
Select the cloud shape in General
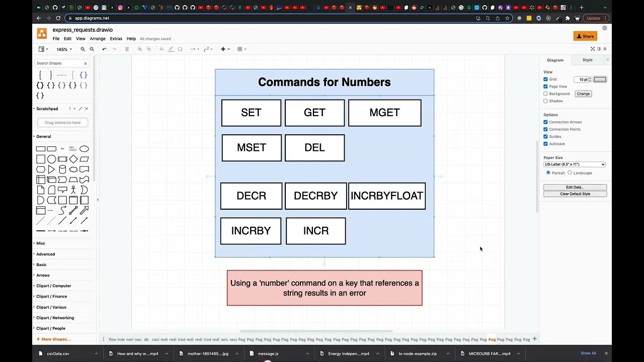point(73,169)
